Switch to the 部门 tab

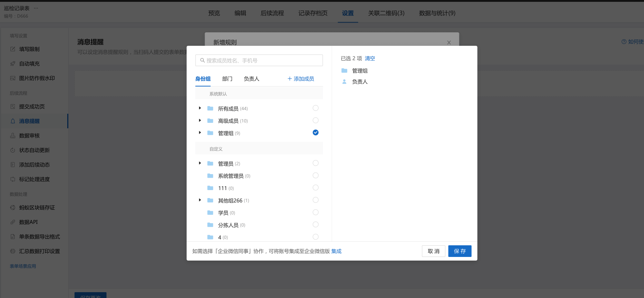227,79
